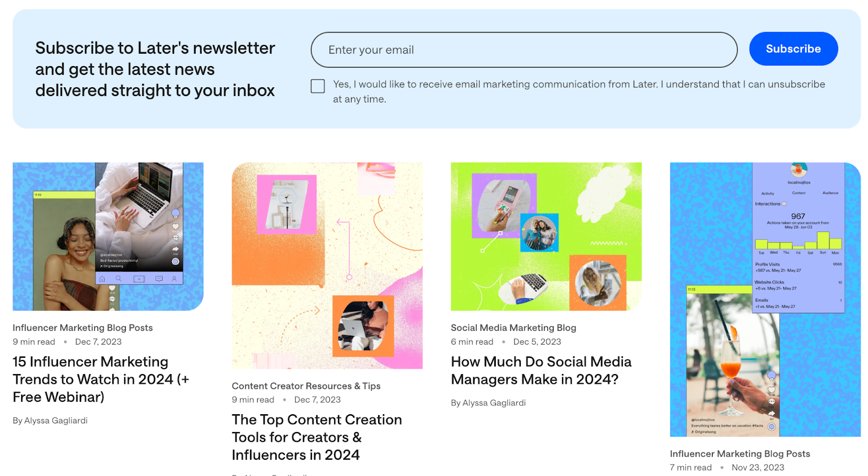Tap the heart icon on the vacation drink post
Screen dimensions: 868x476
click(771, 389)
